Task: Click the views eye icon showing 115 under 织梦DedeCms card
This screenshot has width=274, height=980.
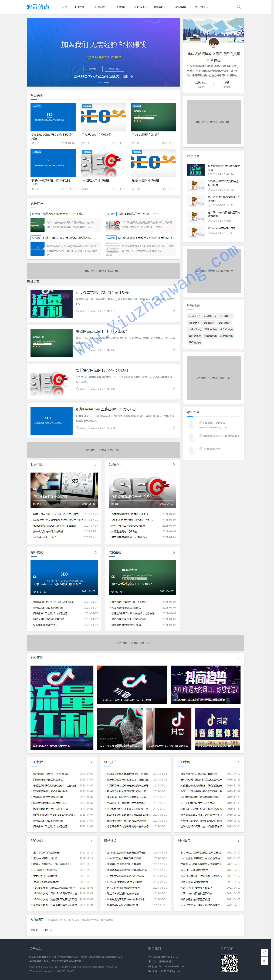Action: (x=33, y=143)
